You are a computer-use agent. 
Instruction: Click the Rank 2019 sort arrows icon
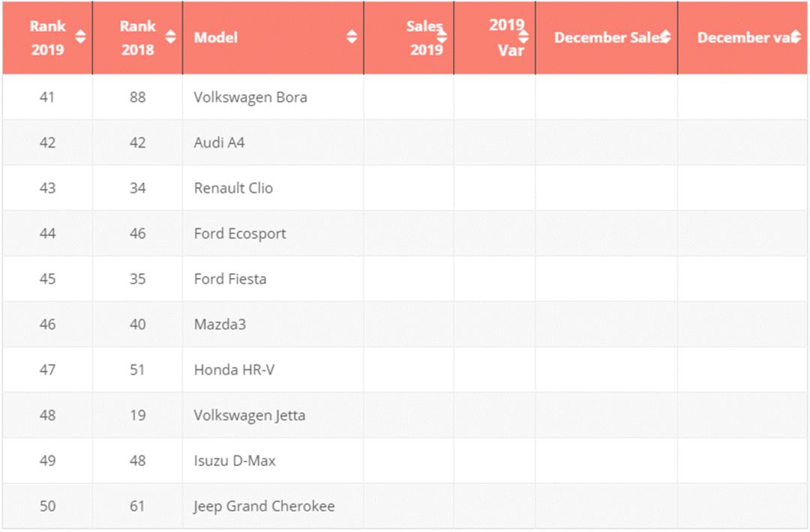click(80, 37)
